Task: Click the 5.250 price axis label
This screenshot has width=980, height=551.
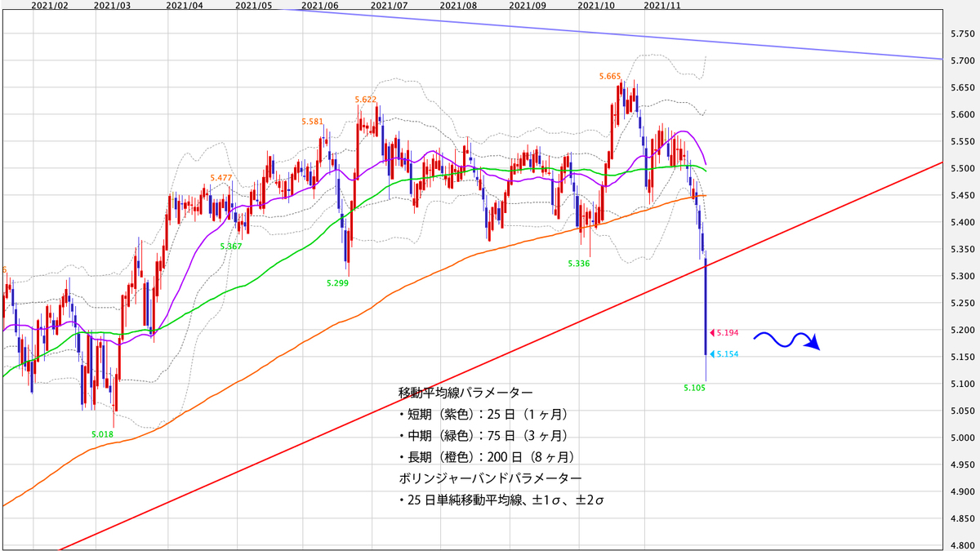Action: pos(963,303)
